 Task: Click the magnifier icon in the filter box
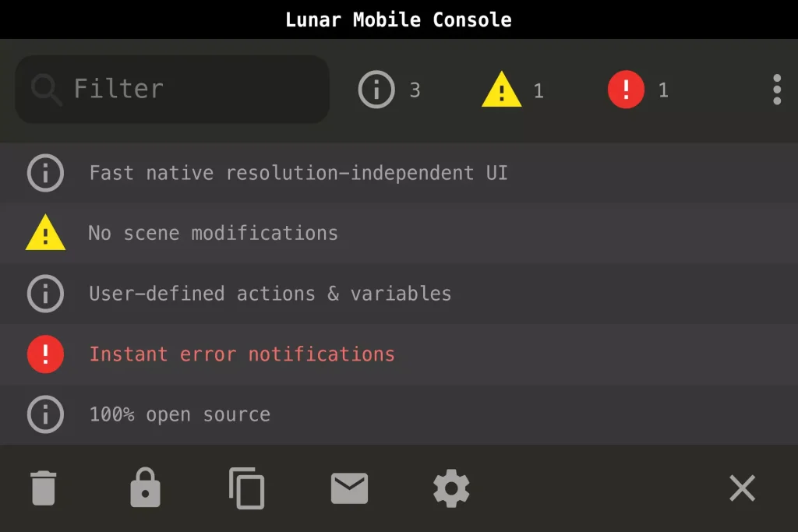pyautogui.click(x=46, y=90)
